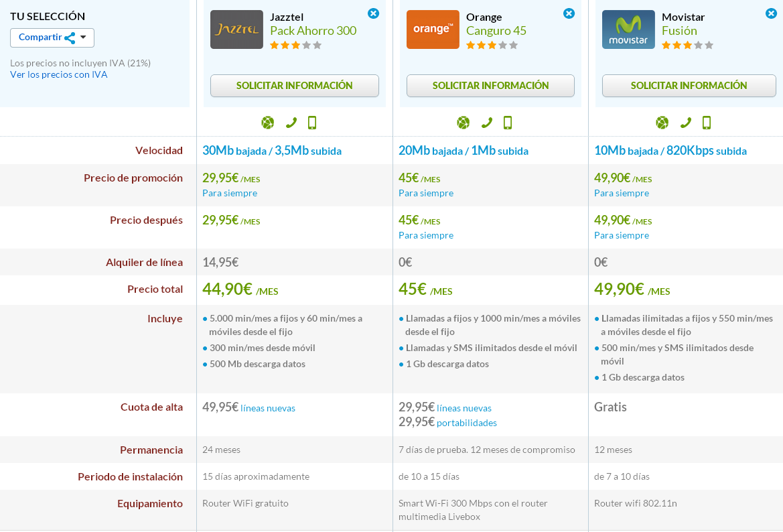Click 'líneas nuevas' link for Orange cuota
Image resolution: width=783 pixels, height=532 pixels.
[464, 408]
